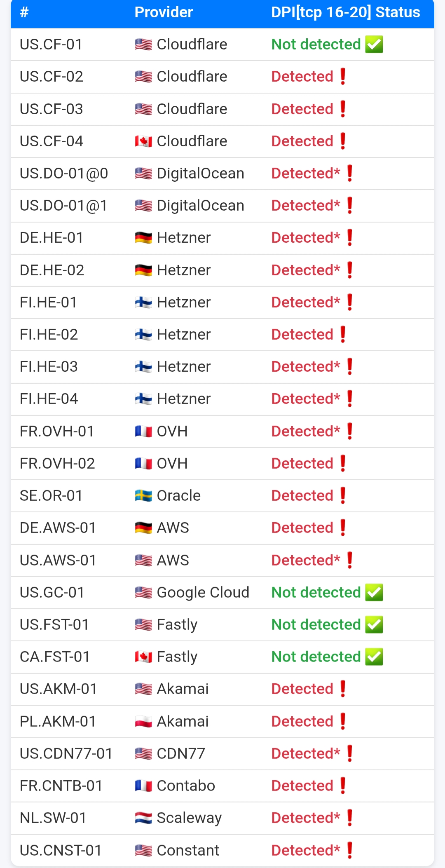Click the green checkmark in the Google Cloud row
Screen dimensions: 445x868
pyautogui.click(x=374, y=593)
